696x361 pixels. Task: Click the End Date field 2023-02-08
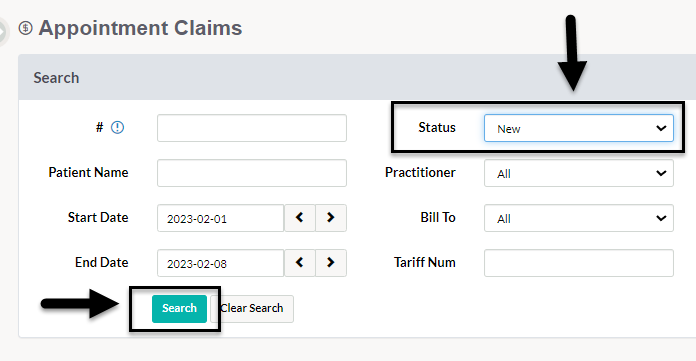tap(220, 263)
